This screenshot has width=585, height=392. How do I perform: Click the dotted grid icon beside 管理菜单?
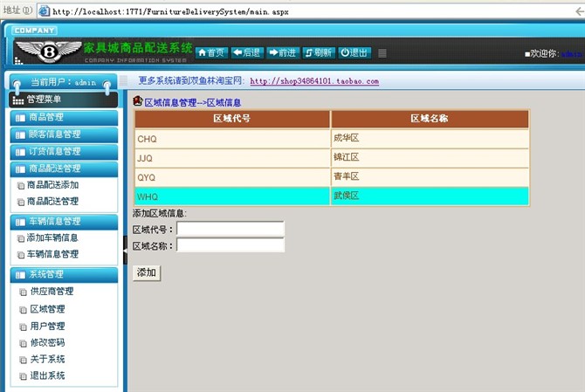click(18, 100)
